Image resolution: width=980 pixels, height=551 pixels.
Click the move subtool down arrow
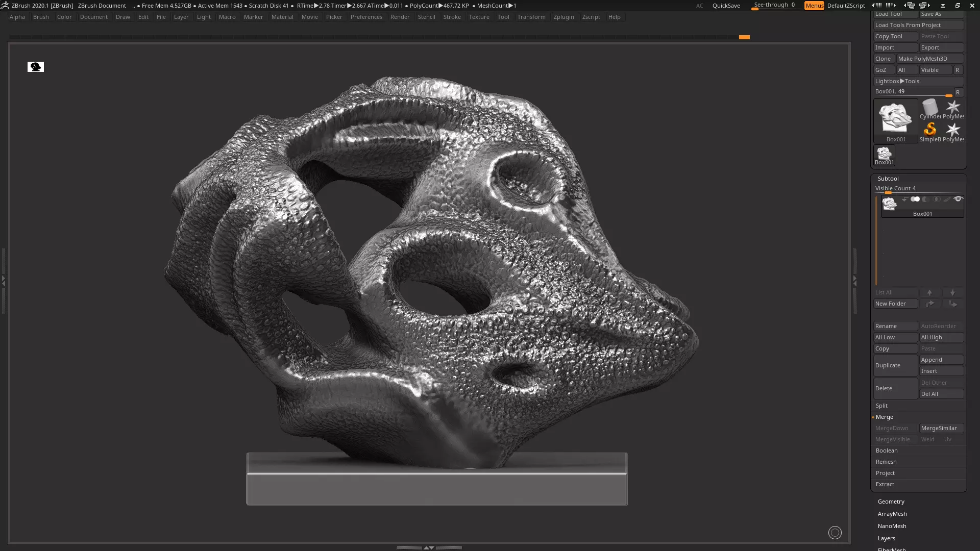tap(952, 292)
